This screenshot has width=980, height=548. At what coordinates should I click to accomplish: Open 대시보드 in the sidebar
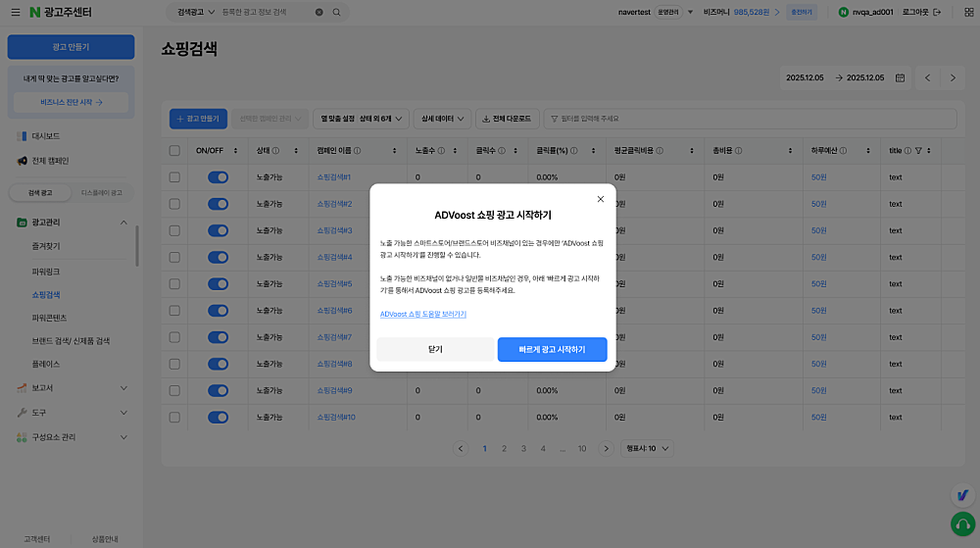(46, 135)
